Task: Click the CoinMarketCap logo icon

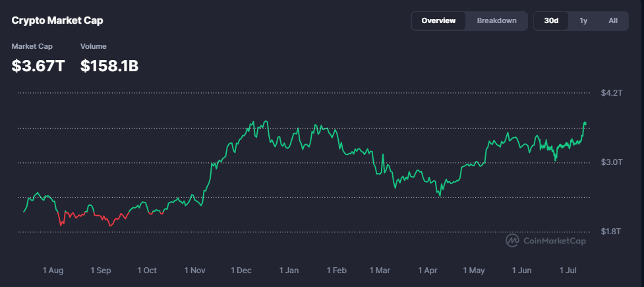Action: [512, 241]
